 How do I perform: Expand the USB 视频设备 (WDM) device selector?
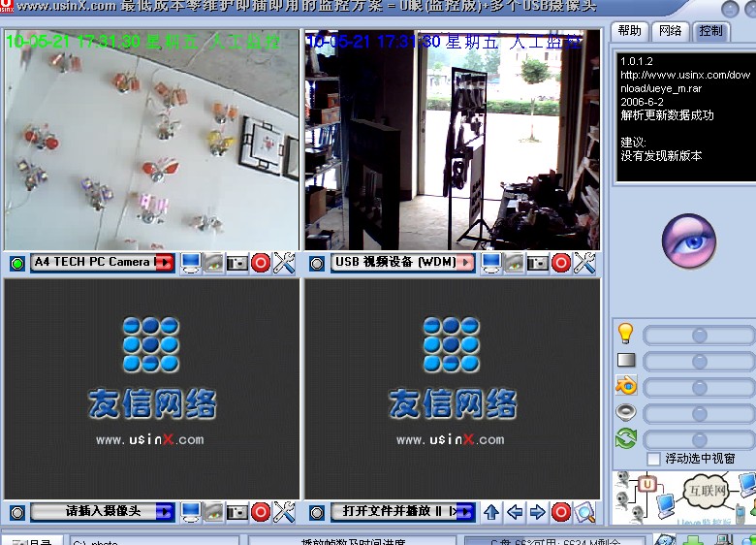[x=466, y=263]
